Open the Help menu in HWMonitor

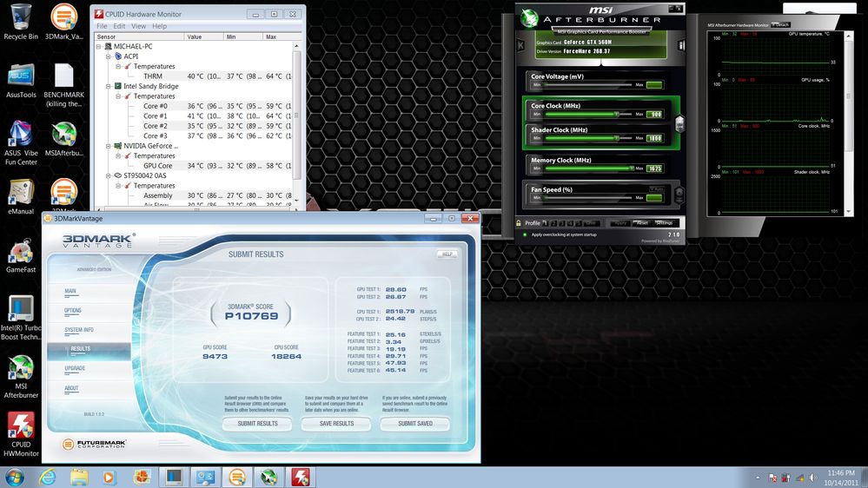[159, 26]
